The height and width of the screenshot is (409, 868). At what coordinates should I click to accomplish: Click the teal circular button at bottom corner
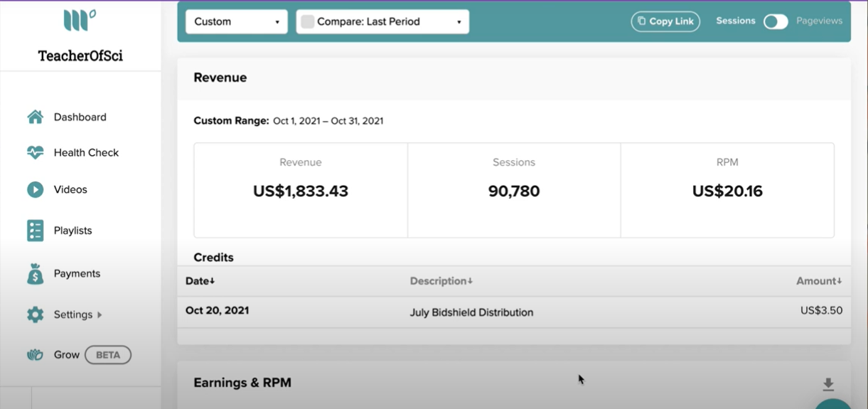[x=834, y=404]
